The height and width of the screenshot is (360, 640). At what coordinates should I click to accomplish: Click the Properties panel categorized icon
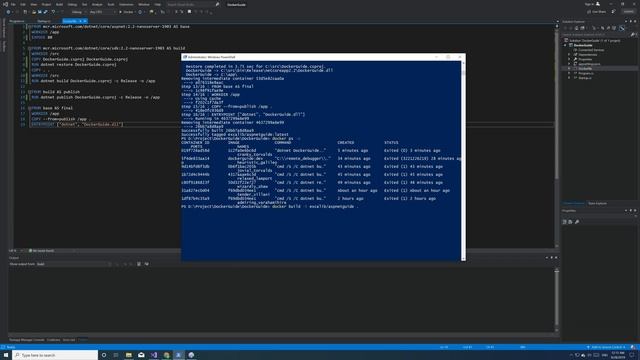(564, 222)
